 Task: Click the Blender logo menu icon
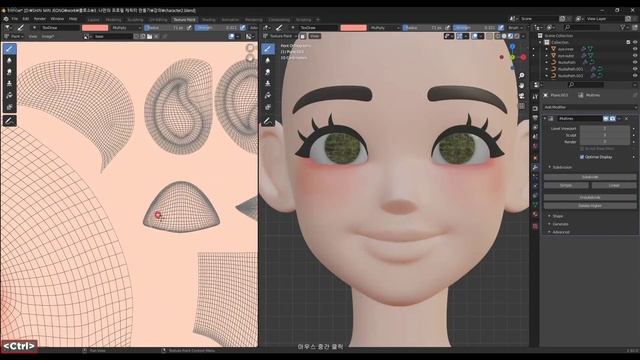point(6,19)
